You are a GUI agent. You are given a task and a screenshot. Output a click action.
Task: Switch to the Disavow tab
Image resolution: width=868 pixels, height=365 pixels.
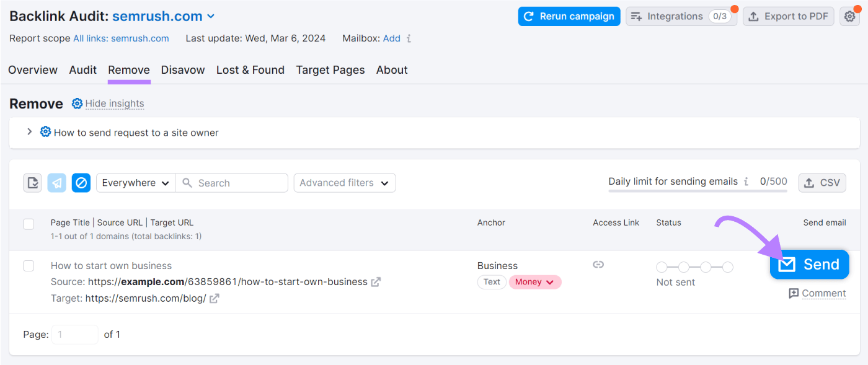click(x=183, y=70)
